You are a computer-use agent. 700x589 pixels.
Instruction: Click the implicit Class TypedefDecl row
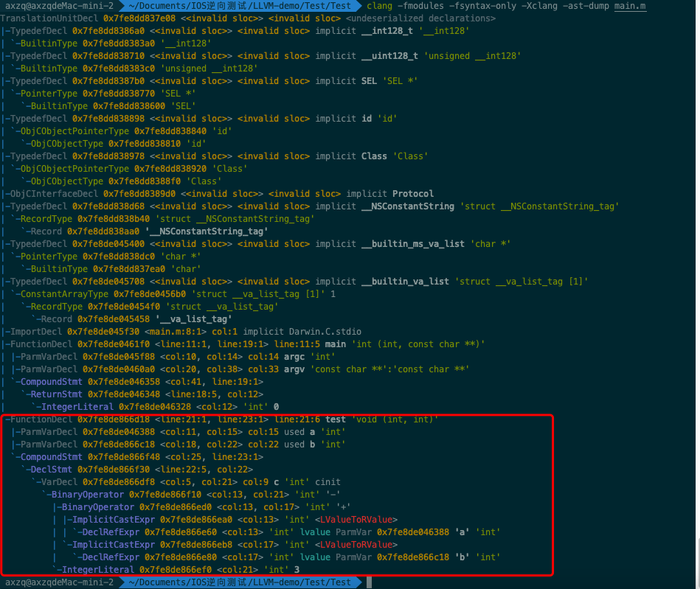(215, 156)
